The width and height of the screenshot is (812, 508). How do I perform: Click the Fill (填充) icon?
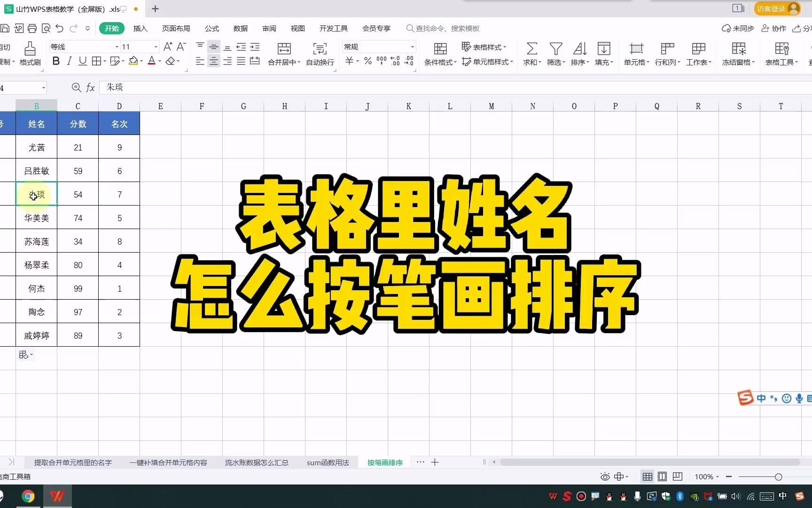[x=604, y=48]
